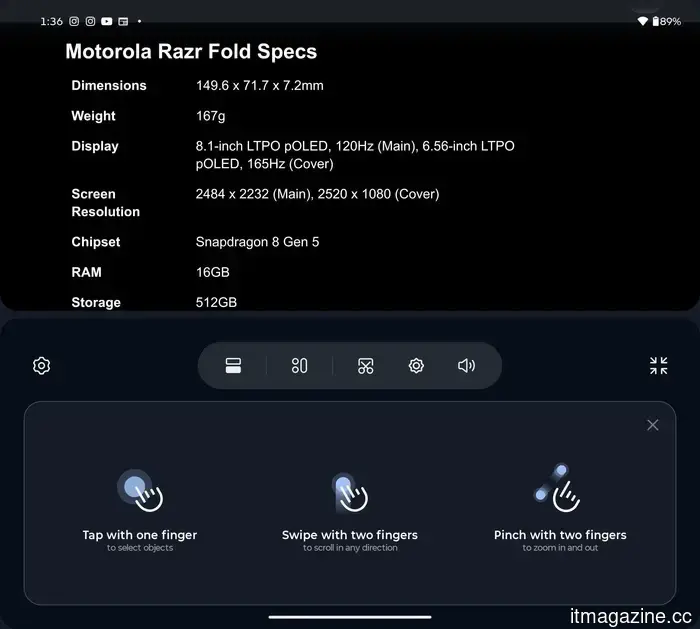Tap the two-finger swipe gesture illustration
This screenshot has width=700, height=629.
(350, 492)
